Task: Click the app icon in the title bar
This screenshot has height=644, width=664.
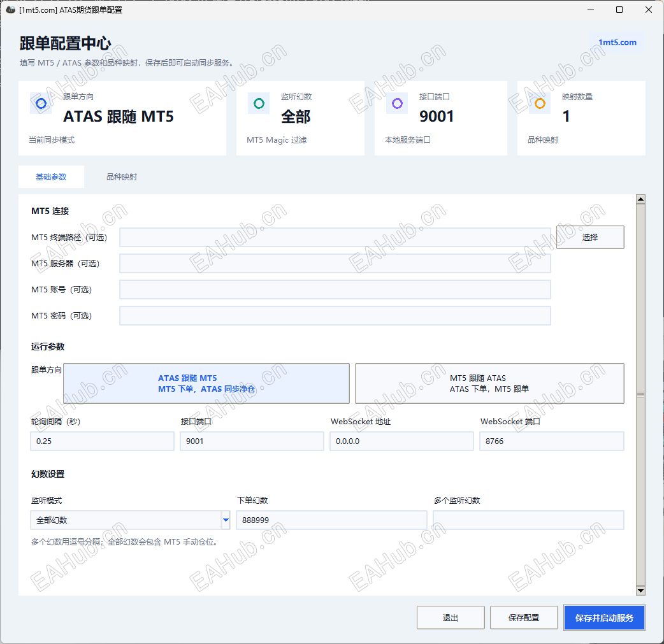Action: point(11,10)
